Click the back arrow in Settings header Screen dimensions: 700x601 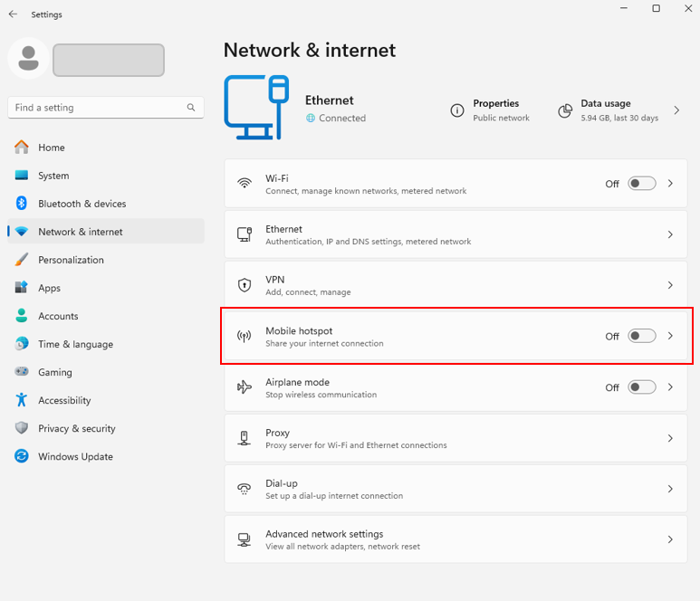pyautogui.click(x=13, y=14)
